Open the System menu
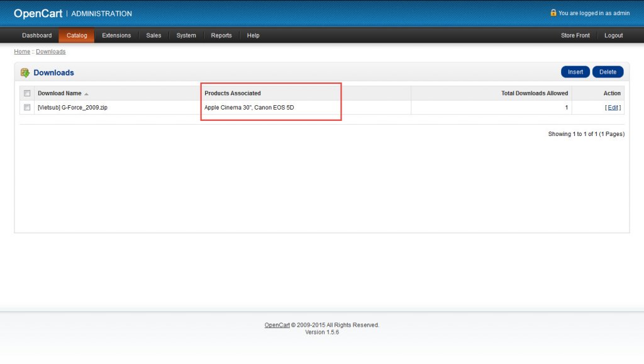 point(186,35)
